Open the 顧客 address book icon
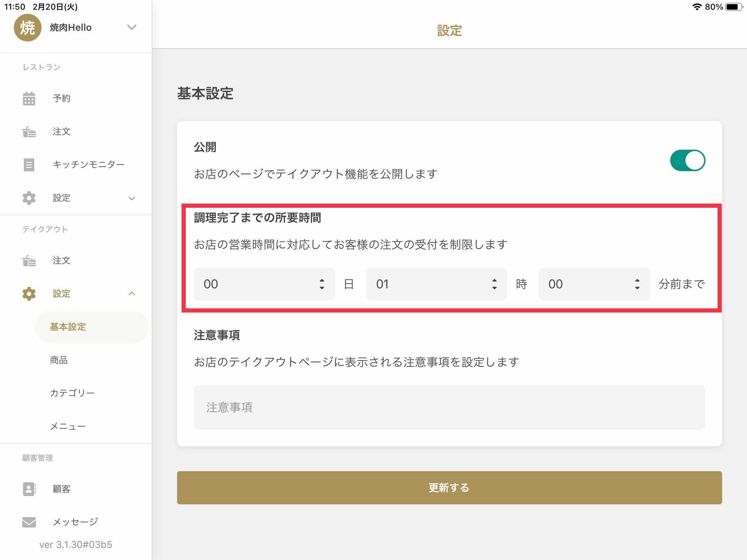 pos(29,489)
